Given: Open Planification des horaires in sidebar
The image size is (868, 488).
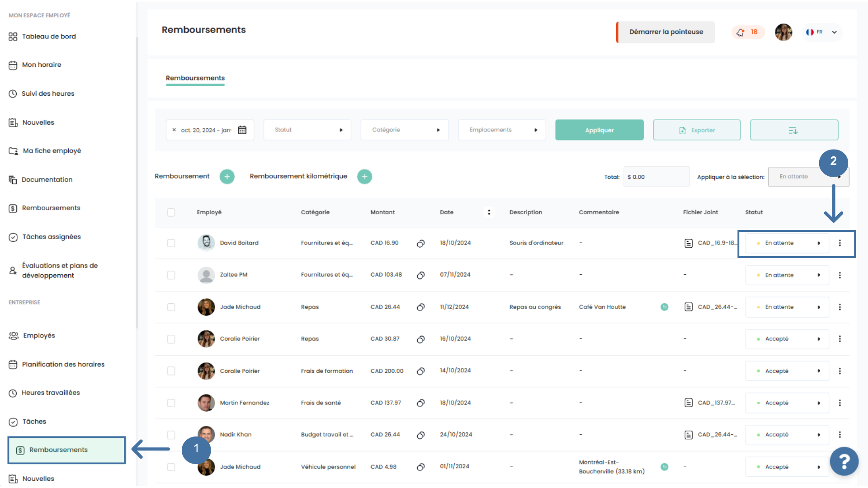Looking at the screenshot, I should tap(57, 365).
